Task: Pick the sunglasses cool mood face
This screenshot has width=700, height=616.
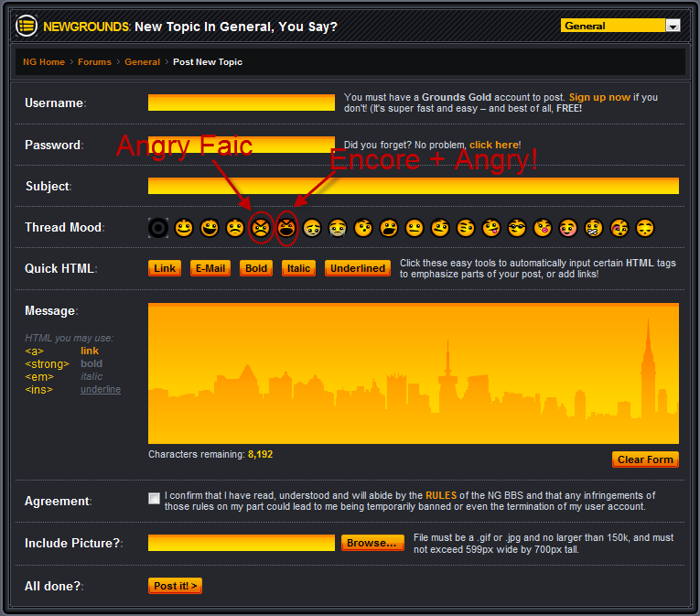Action: [x=517, y=228]
